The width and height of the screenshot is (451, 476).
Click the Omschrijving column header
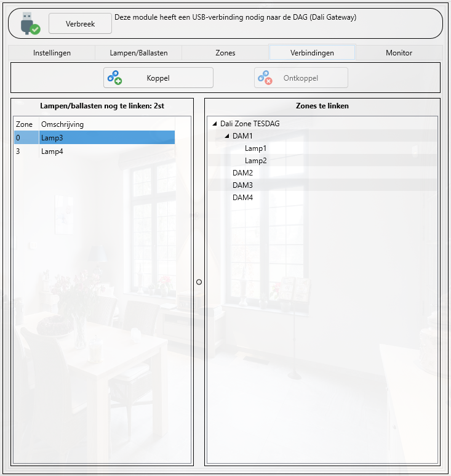pyautogui.click(x=107, y=124)
